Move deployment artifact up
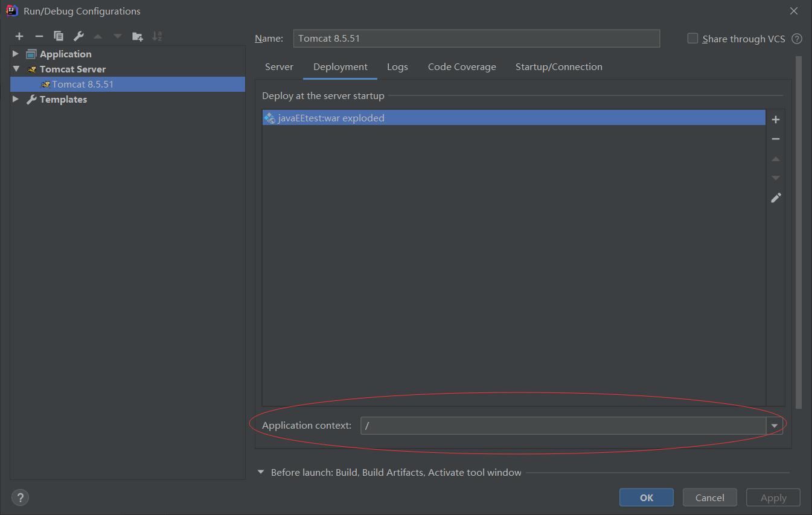The image size is (812, 515). click(776, 159)
